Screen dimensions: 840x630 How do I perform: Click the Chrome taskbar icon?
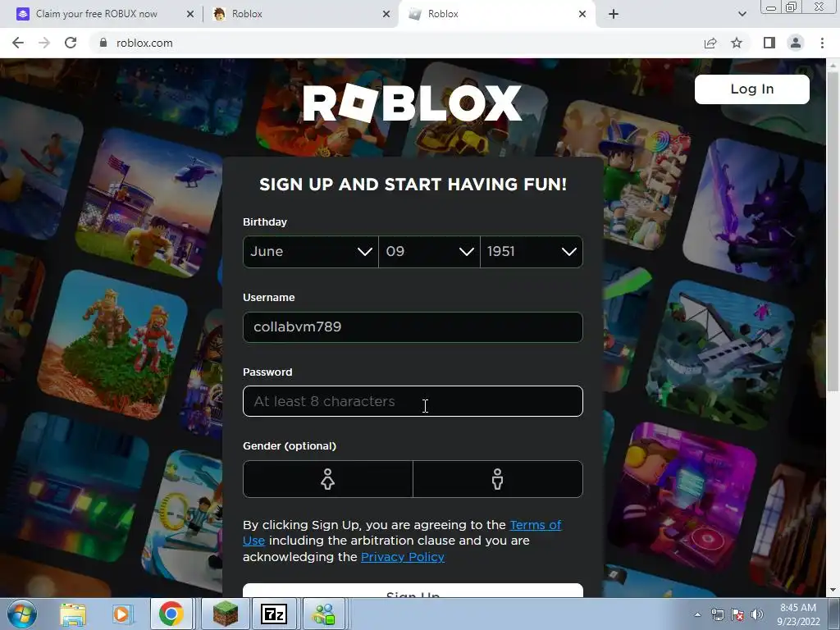pyautogui.click(x=171, y=614)
